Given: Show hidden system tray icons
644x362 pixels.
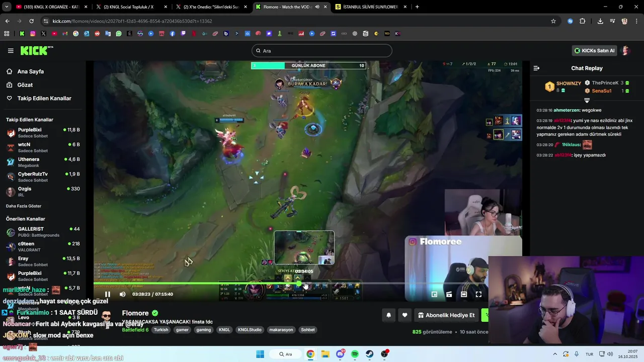Looking at the screenshot, I should [x=555, y=354].
